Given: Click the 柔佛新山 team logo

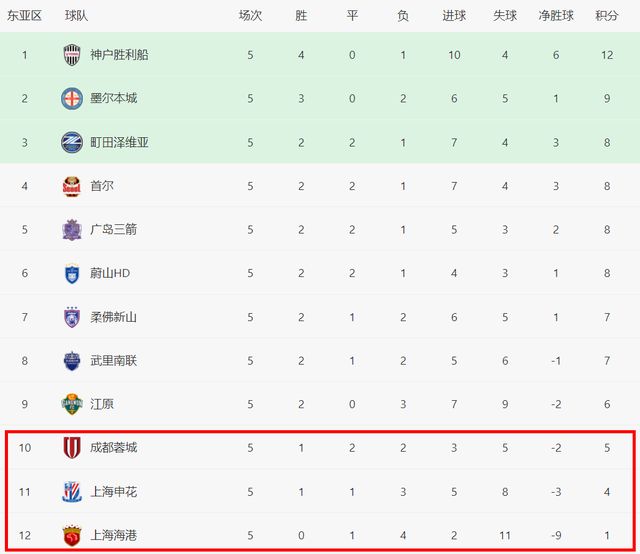Looking at the screenshot, I should click(x=72, y=317).
